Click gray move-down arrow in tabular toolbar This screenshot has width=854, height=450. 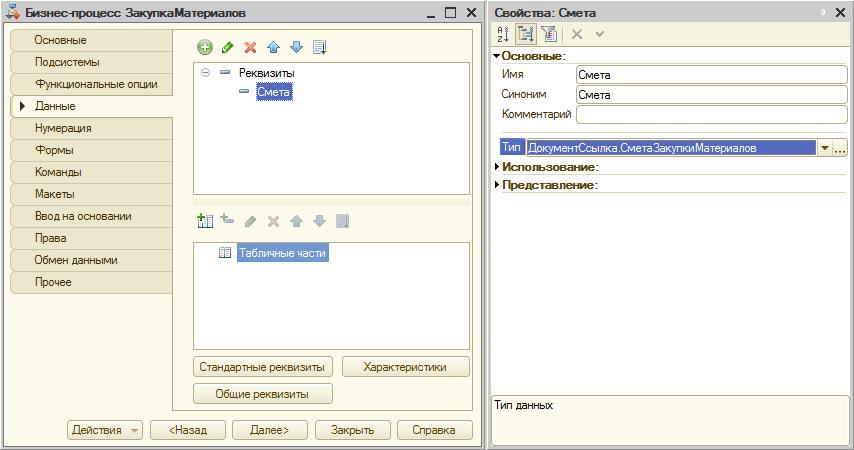pos(320,221)
